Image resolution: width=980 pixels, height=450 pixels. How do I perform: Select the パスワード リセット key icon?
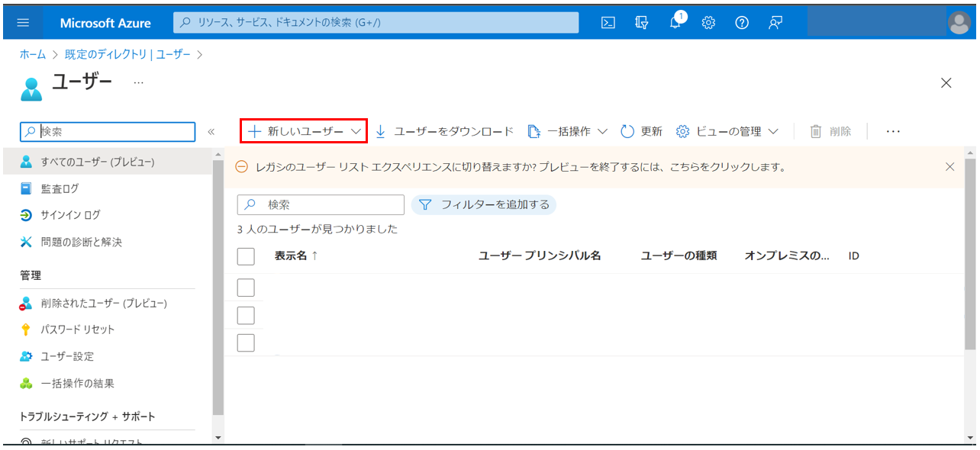click(x=25, y=329)
